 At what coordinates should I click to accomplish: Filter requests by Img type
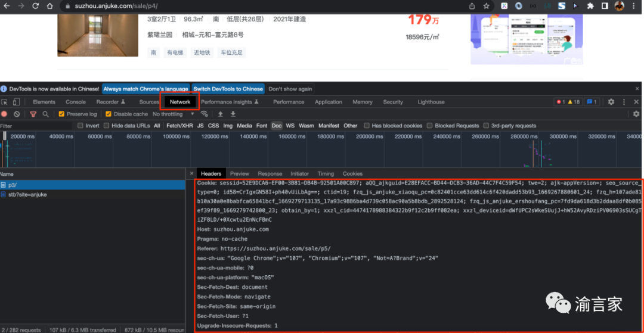coord(228,126)
